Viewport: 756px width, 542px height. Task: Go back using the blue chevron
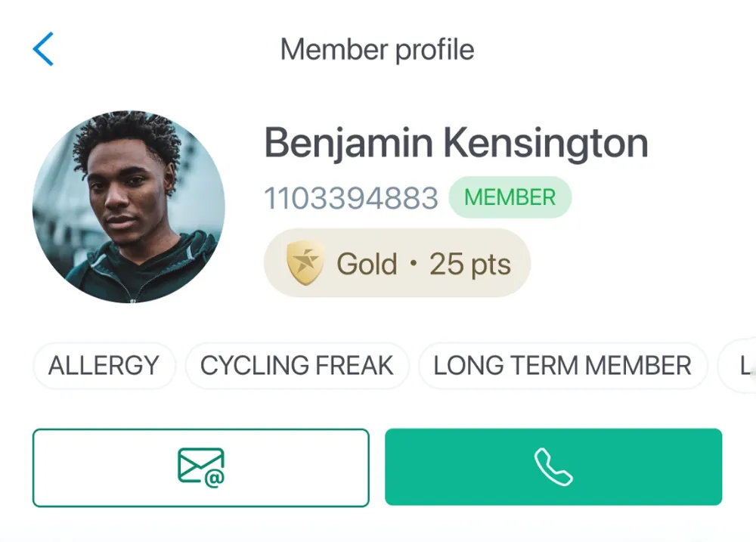tap(43, 50)
